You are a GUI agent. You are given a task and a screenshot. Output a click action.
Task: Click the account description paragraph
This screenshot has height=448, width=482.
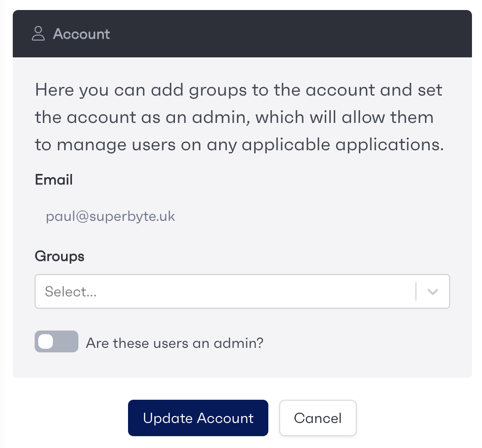(240, 117)
